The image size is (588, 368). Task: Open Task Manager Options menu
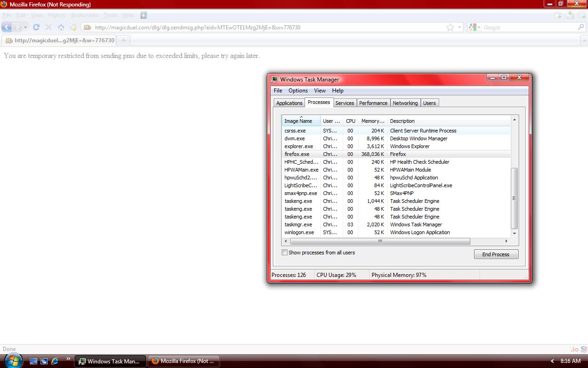[298, 91]
